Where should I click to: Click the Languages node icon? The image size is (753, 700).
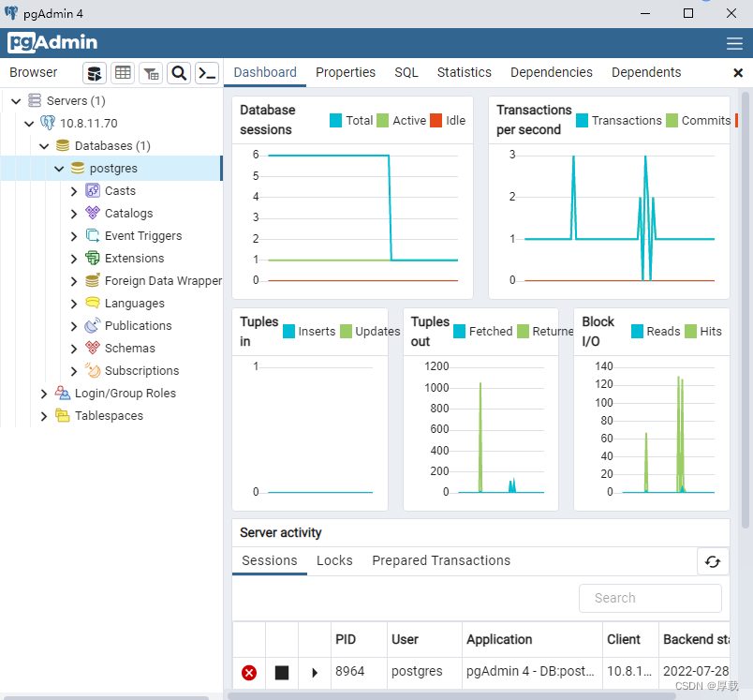[93, 303]
